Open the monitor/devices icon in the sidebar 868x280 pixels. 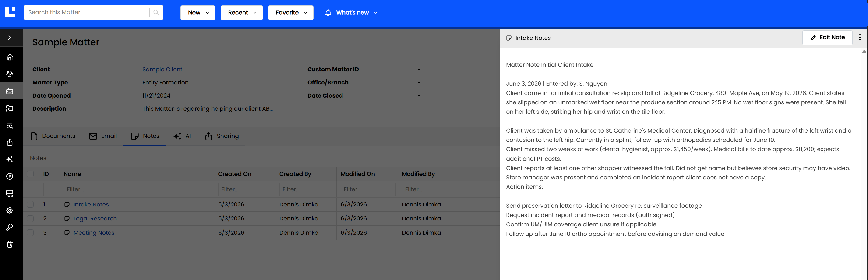click(10, 193)
